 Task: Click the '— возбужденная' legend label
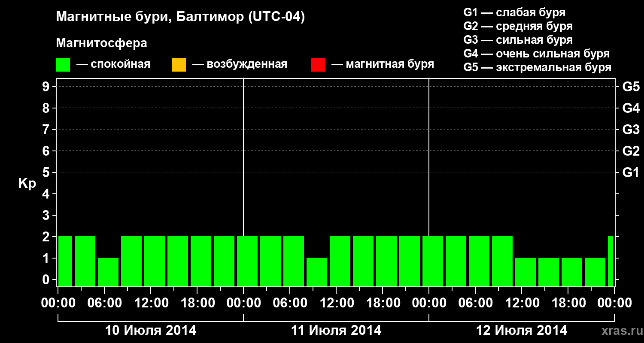[x=240, y=65]
